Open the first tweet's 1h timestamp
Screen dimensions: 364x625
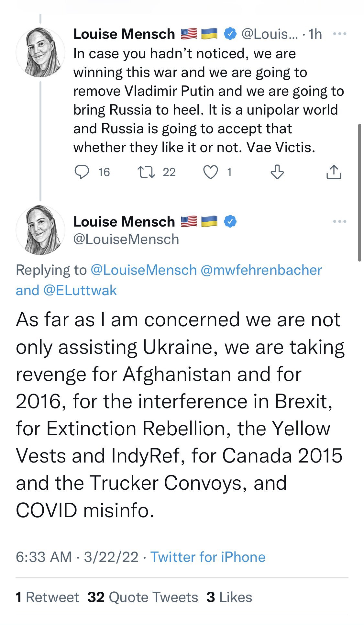[x=315, y=34]
